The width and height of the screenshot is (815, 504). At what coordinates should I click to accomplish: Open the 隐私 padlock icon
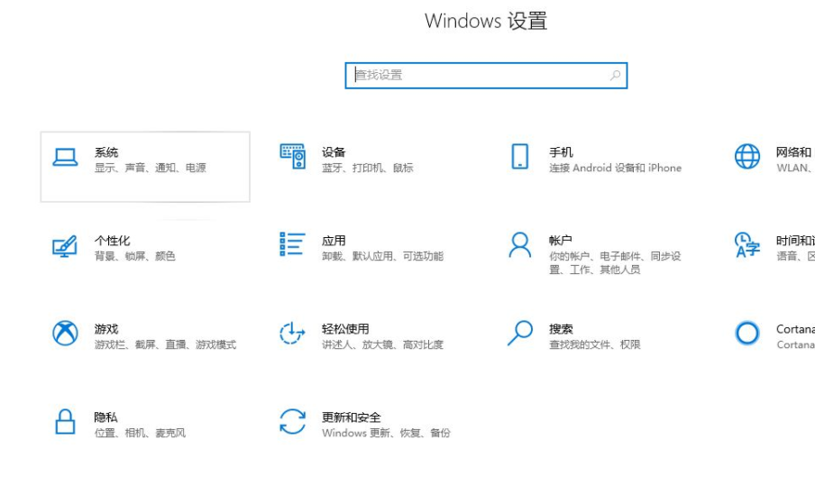click(65, 421)
